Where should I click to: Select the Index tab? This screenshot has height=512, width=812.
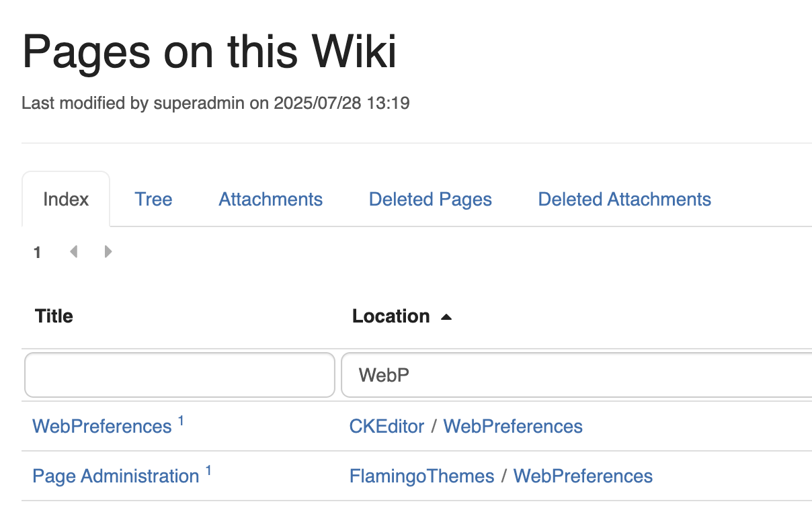point(66,200)
